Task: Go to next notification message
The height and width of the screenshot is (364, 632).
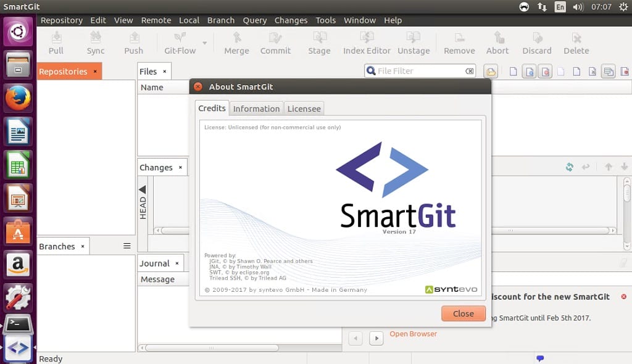Action: click(x=376, y=338)
